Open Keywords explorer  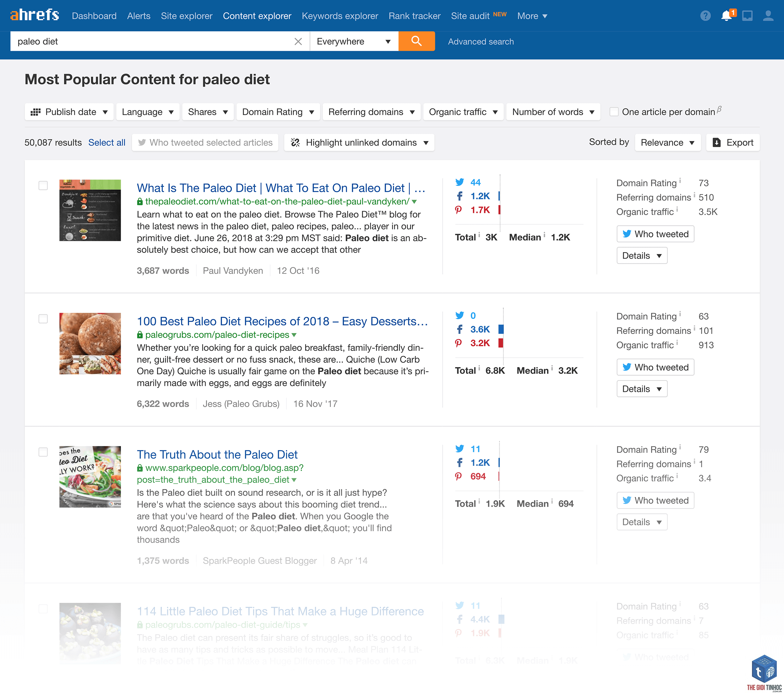point(340,16)
